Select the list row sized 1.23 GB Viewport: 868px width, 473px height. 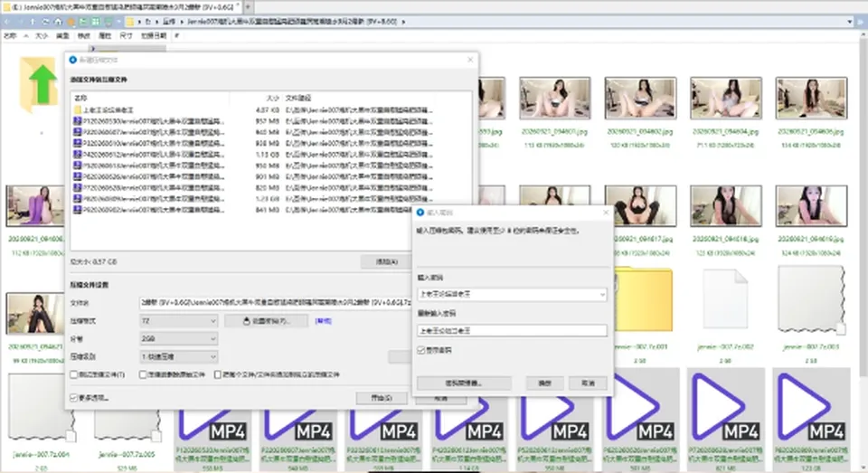pos(253,199)
